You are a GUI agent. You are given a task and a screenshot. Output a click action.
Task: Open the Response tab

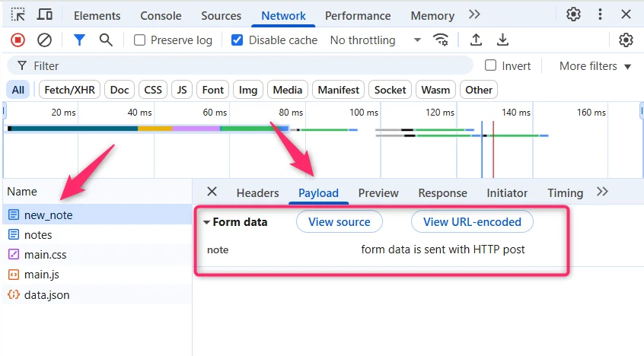[442, 193]
